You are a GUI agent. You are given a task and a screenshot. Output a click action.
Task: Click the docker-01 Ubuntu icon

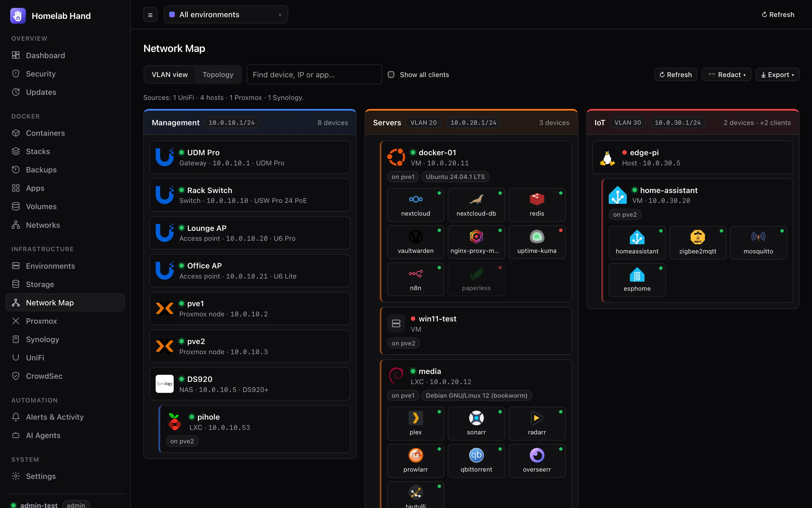pyautogui.click(x=396, y=157)
